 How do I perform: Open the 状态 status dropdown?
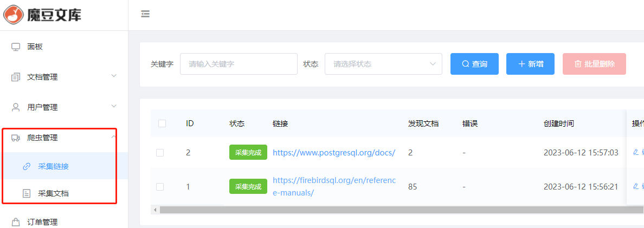tap(383, 64)
